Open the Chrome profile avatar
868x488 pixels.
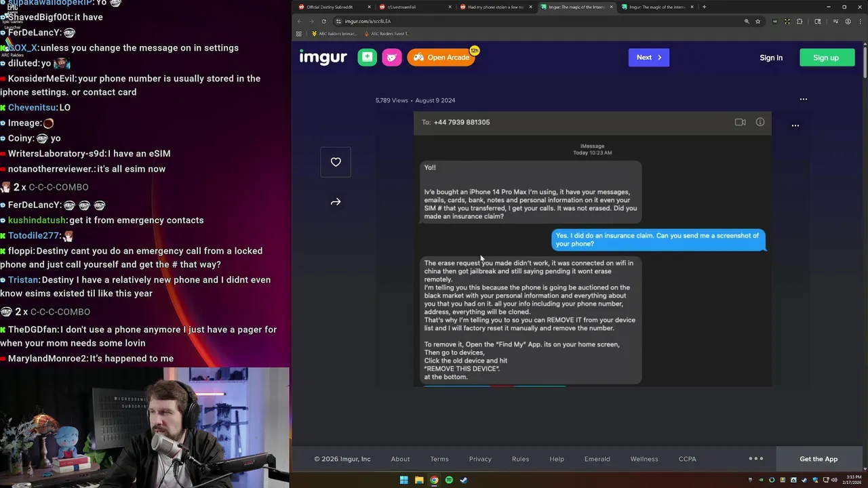tap(848, 21)
